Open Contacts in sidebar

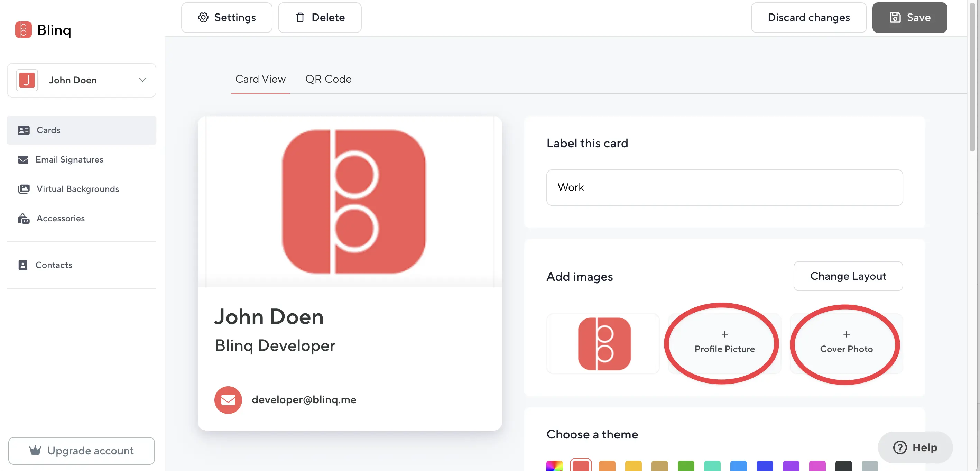point(54,265)
